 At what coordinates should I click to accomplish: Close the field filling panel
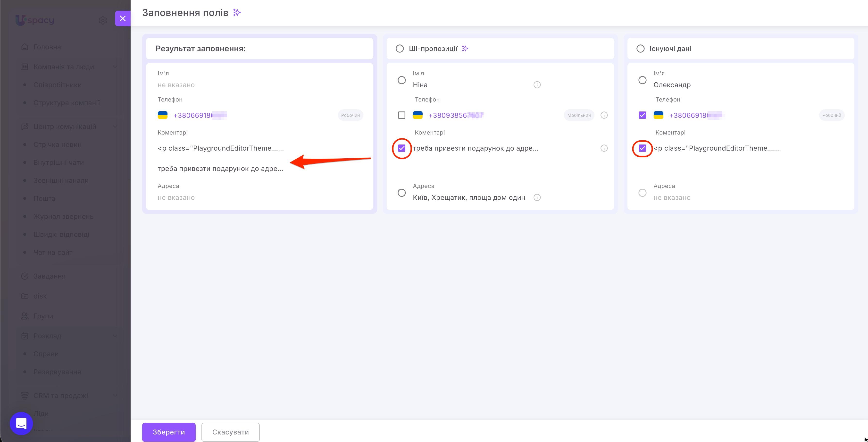123,18
